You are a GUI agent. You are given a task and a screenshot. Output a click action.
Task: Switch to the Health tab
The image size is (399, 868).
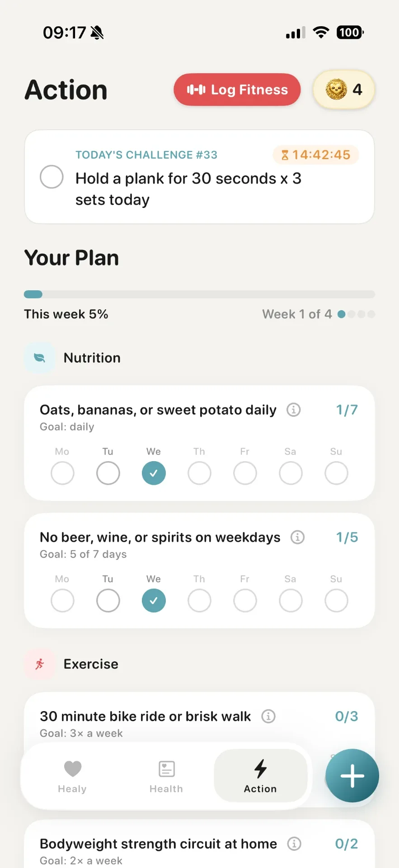166,777
